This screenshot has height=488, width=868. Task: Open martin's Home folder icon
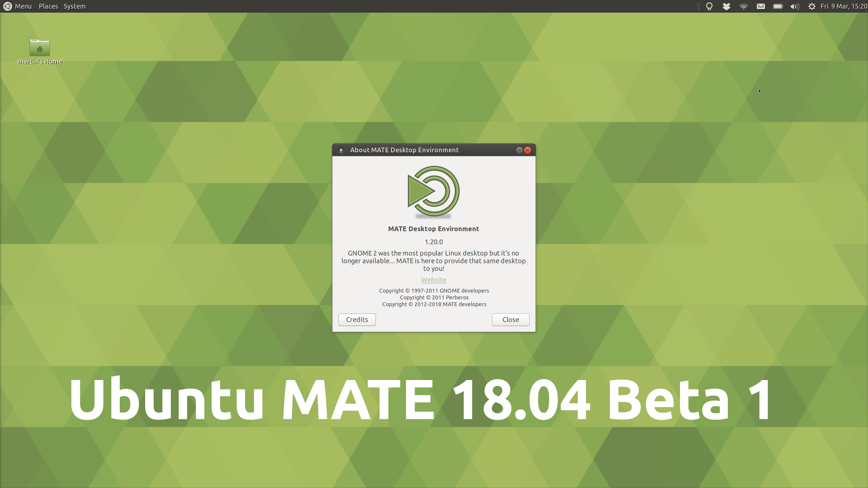coord(39,47)
